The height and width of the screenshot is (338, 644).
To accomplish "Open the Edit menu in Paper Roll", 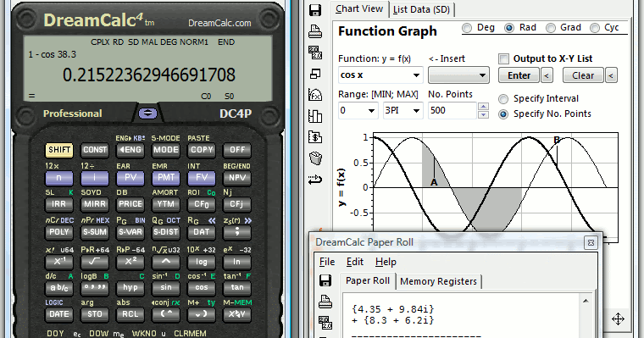I will pyautogui.click(x=355, y=262).
